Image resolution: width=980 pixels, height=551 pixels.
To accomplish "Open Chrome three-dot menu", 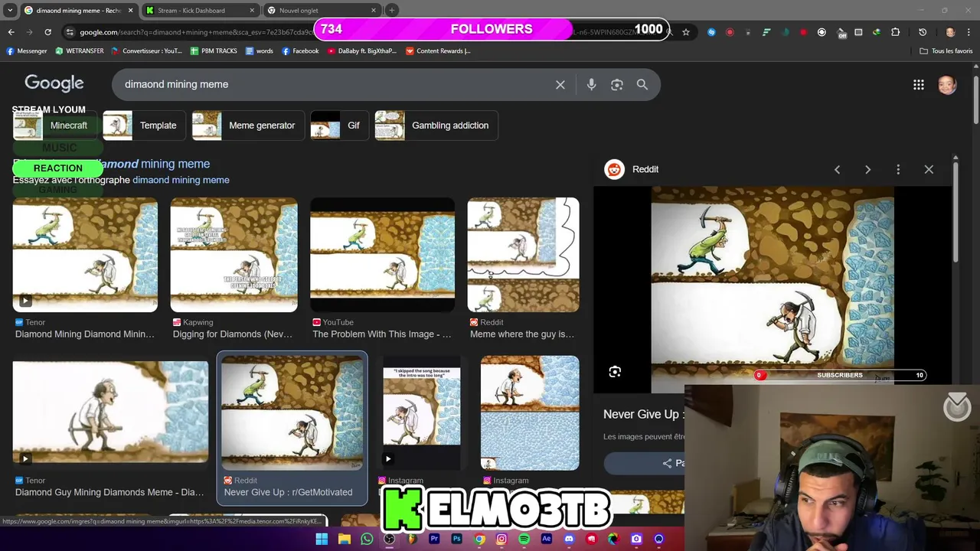I will pyautogui.click(x=968, y=32).
